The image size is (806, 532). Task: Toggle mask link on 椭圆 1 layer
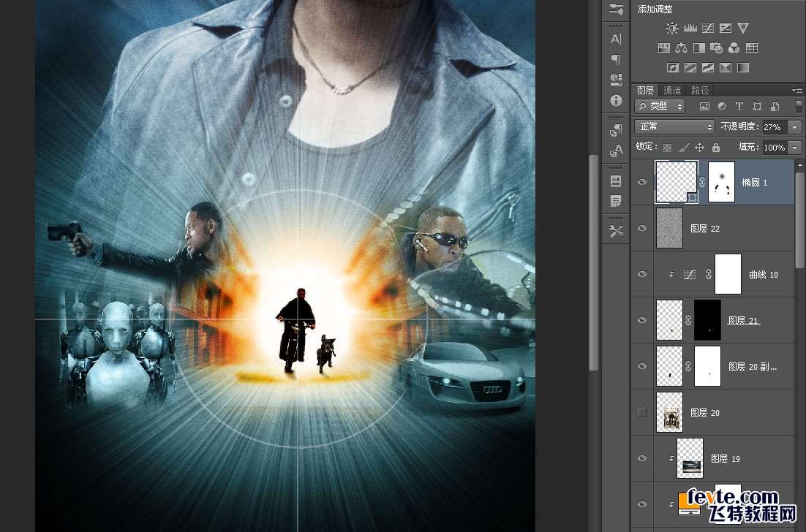click(x=702, y=182)
